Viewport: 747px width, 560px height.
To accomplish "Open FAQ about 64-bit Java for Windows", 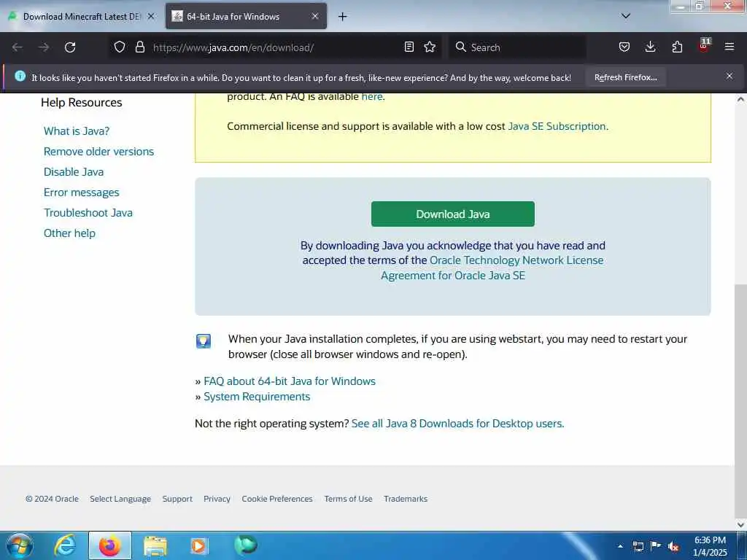I will (290, 381).
